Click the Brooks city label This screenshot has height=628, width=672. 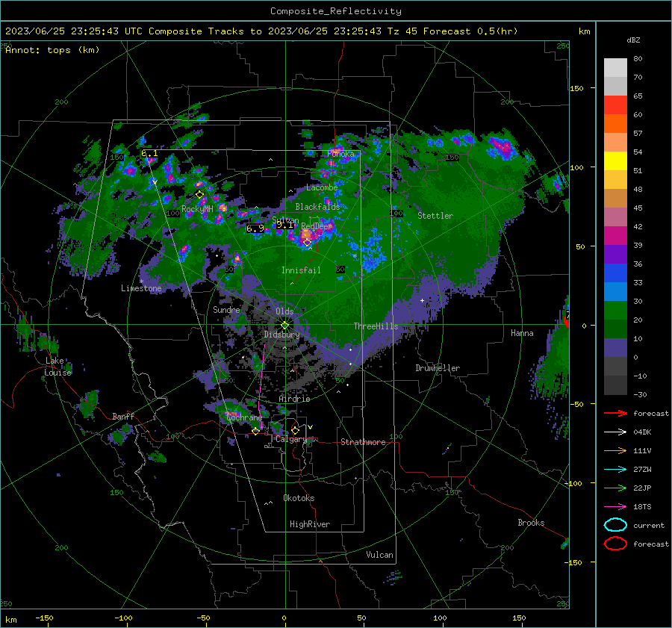(531, 523)
